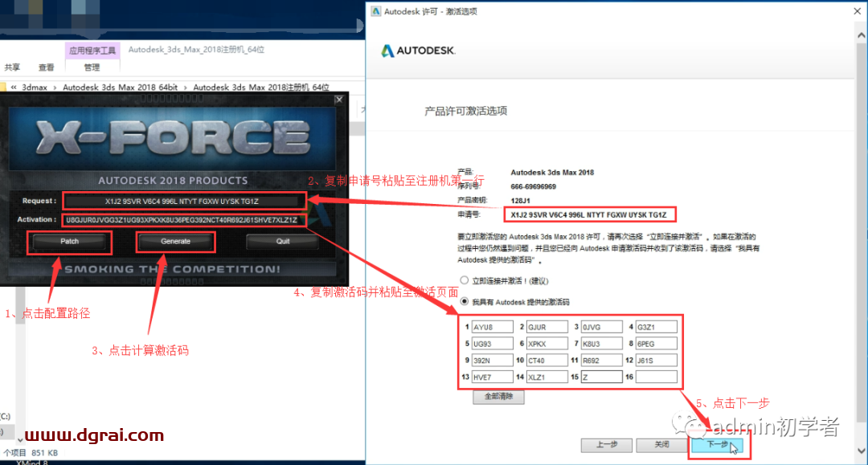
Task: Click the AUTODESK 2018 PRODUCTS label in X-Force
Action: 173,180
